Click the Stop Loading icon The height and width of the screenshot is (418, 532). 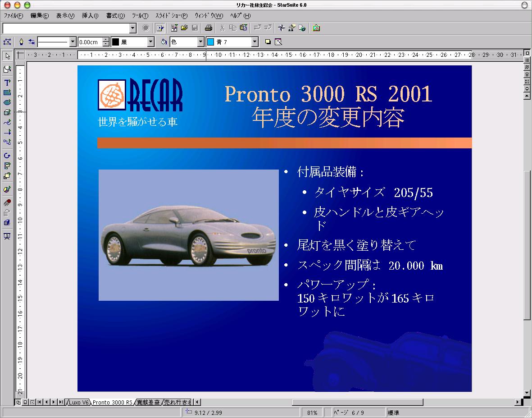(x=146, y=28)
